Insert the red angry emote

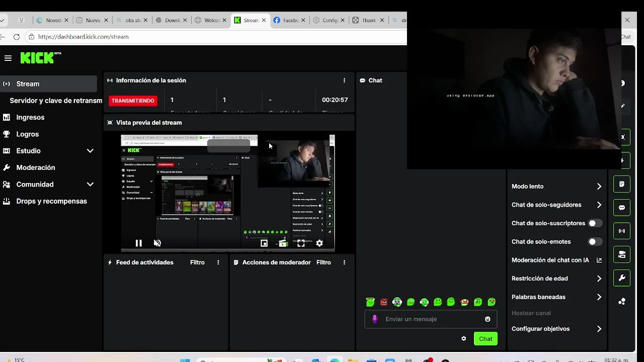(384, 302)
